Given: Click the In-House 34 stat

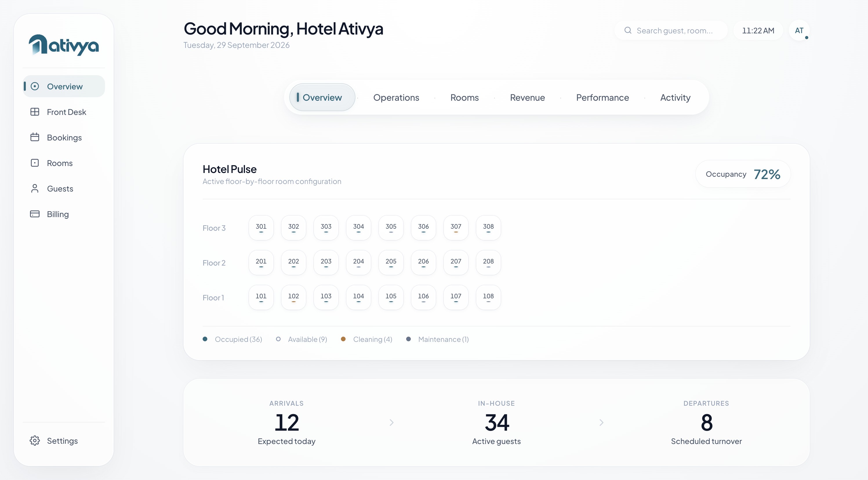Looking at the screenshot, I should (x=496, y=422).
